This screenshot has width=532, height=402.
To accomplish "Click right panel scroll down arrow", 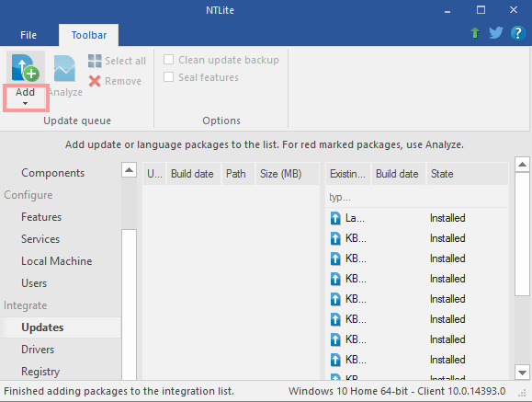I will pyautogui.click(x=522, y=372).
